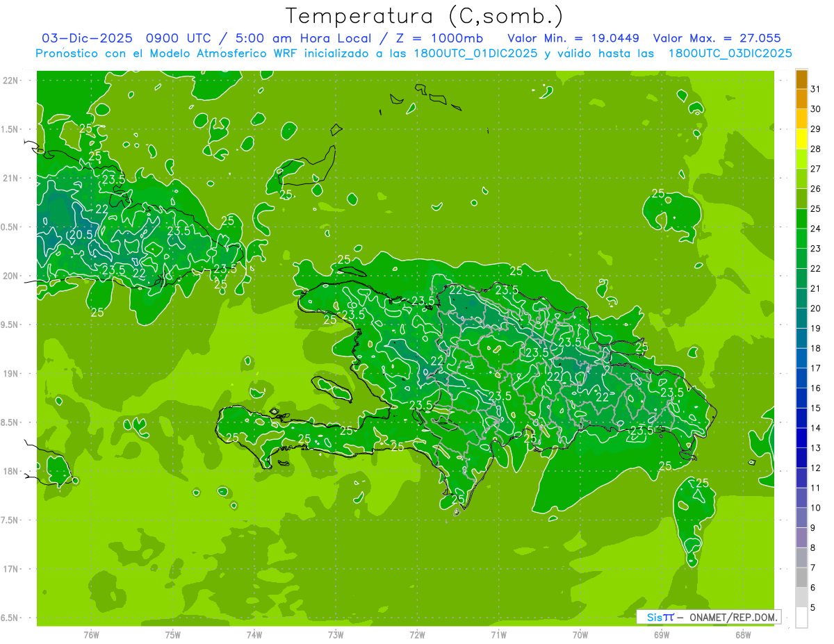Click the '76W' longitude axis label

[91, 634]
